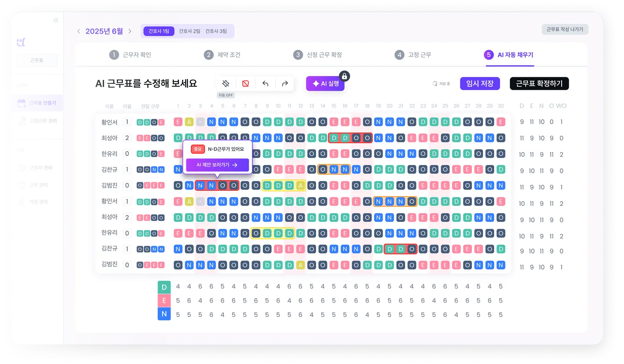Click the WO totals column header
Viewport: 624px width, 364px height.
[561, 106]
